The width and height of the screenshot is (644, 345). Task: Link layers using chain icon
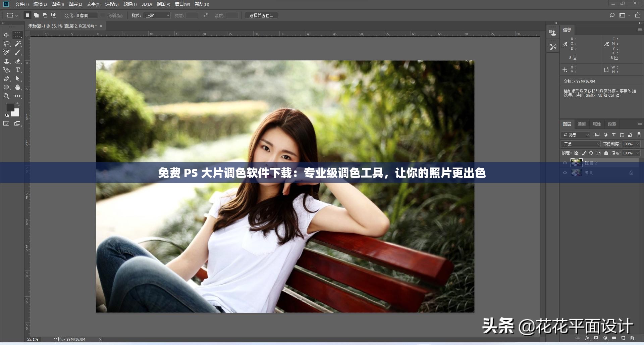click(x=578, y=338)
